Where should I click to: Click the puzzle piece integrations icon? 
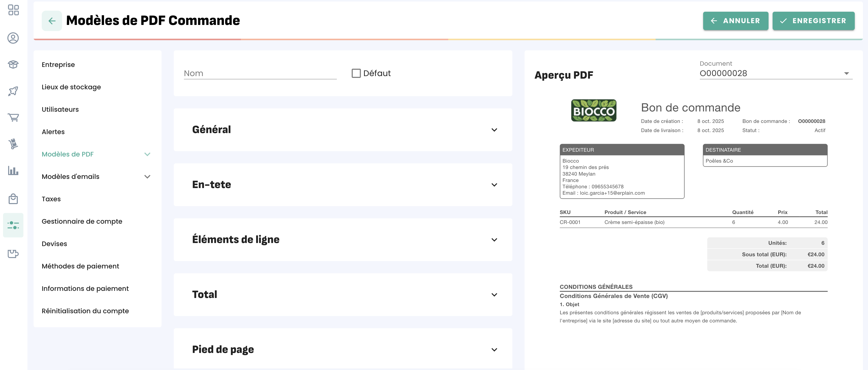[13, 253]
